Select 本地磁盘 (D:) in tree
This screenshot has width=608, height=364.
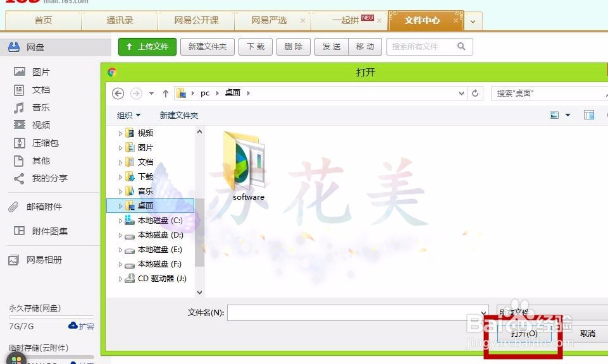[x=160, y=235]
